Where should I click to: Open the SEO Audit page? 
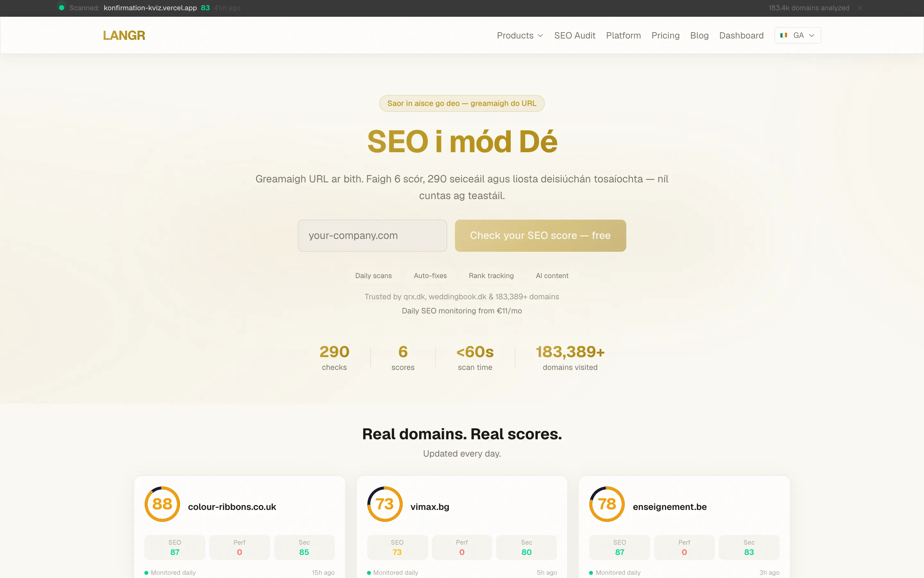575,36
